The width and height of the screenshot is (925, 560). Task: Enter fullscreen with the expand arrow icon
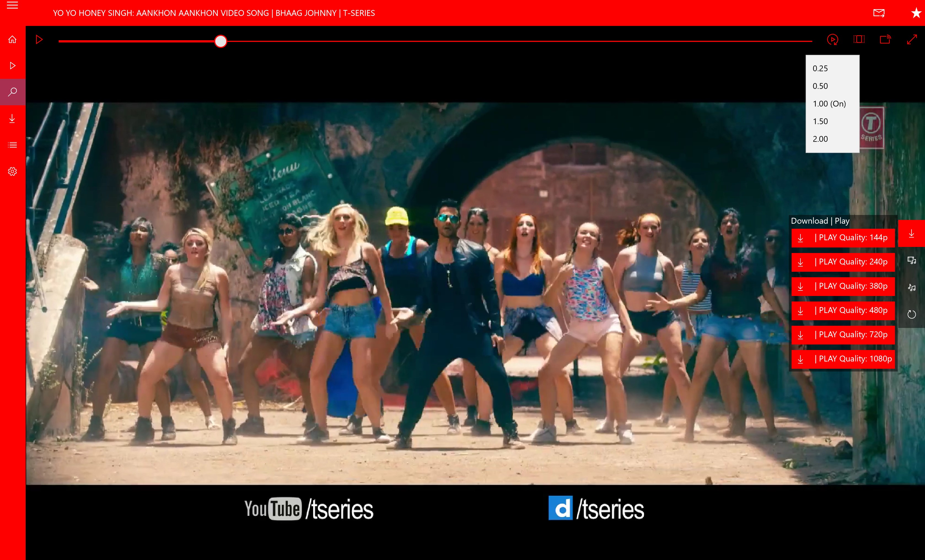[x=912, y=39]
